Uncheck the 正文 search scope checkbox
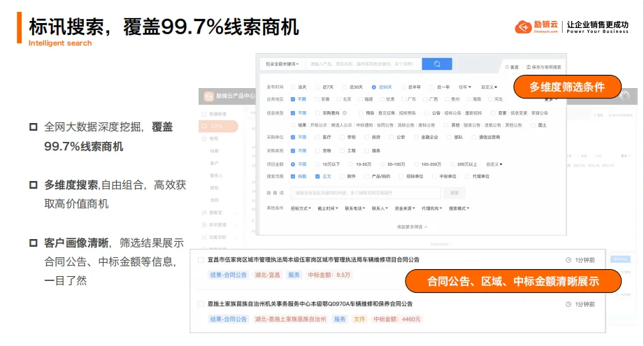The height and width of the screenshot is (346, 644). pos(317,176)
